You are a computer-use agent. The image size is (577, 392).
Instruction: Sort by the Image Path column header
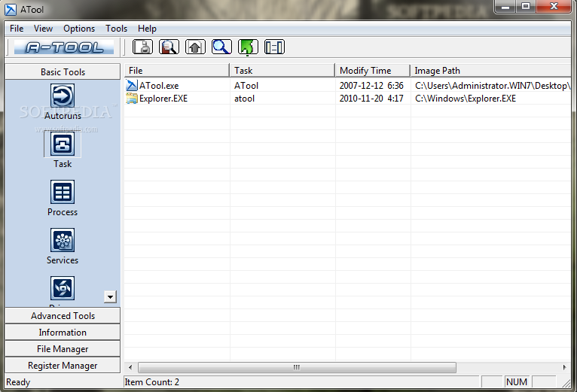tap(491, 71)
